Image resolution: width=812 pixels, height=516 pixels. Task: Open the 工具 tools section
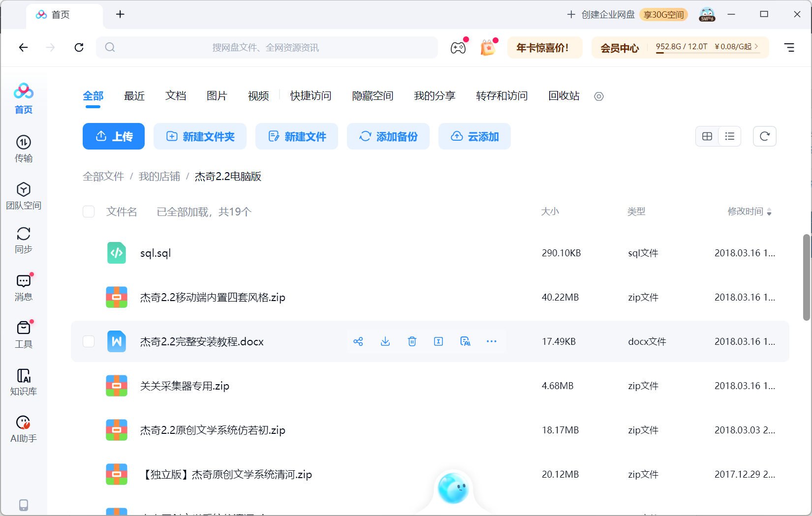24,334
